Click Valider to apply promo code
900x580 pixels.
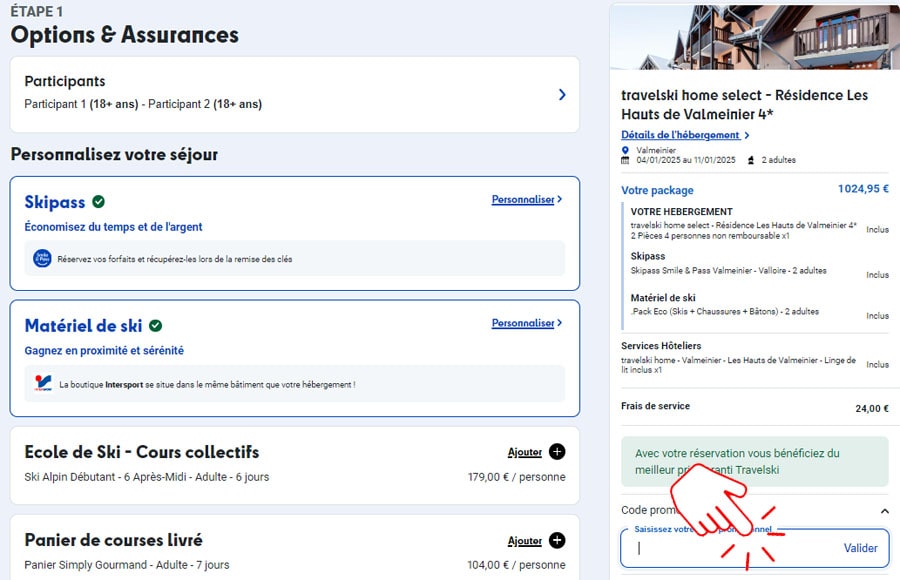coord(860,548)
